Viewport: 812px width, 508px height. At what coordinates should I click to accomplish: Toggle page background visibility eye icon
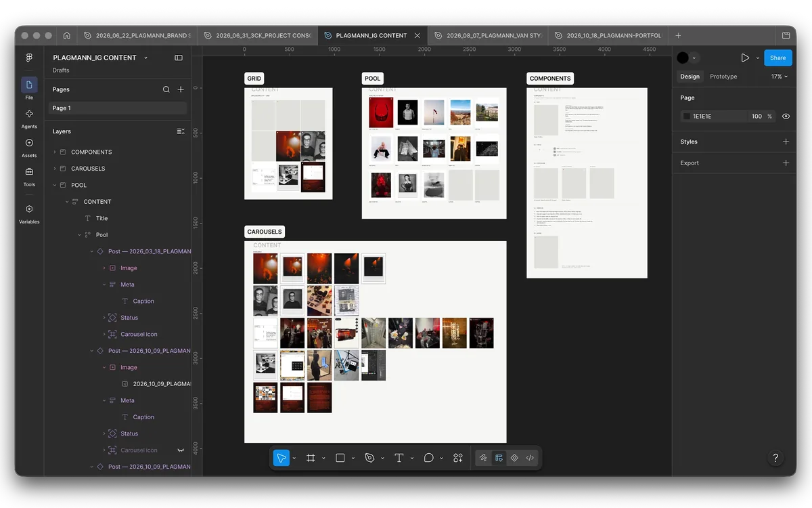click(x=786, y=117)
